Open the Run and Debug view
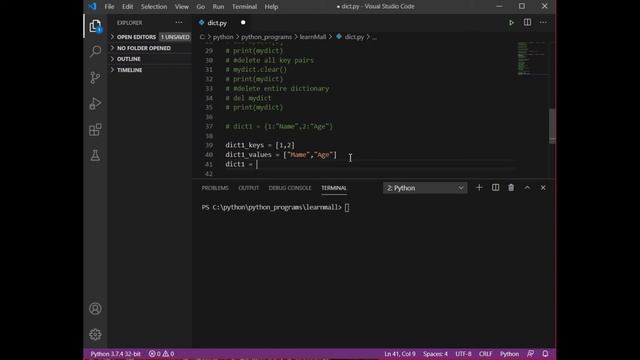This screenshot has height=360, width=640. click(95, 103)
